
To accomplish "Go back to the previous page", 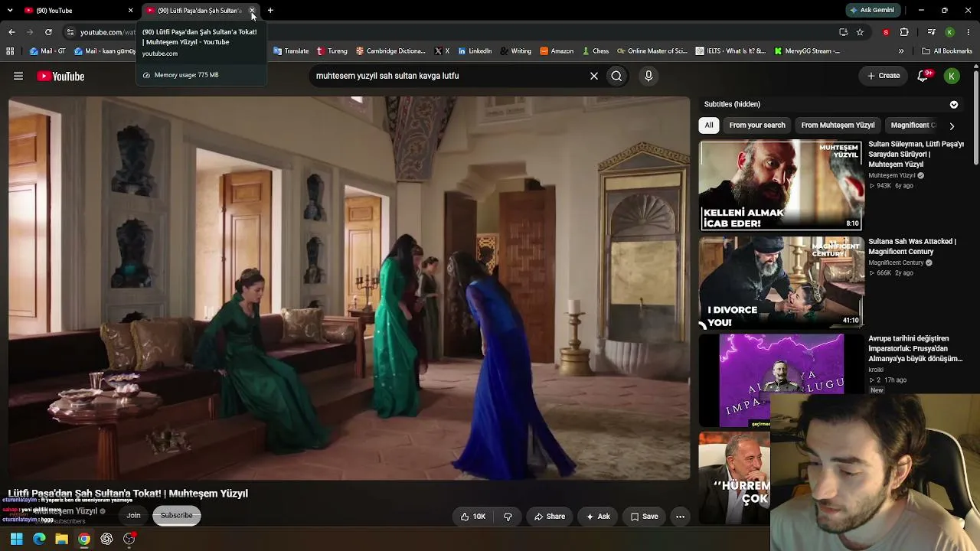I will coord(11,32).
